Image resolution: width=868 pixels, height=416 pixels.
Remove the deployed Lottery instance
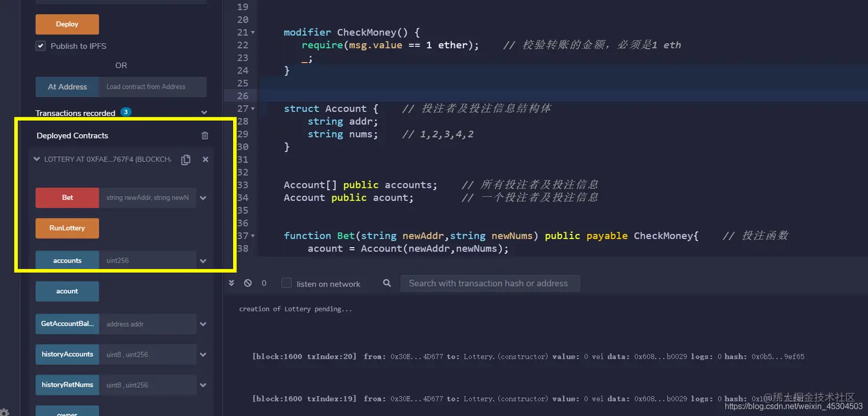(x=206, y=160)
